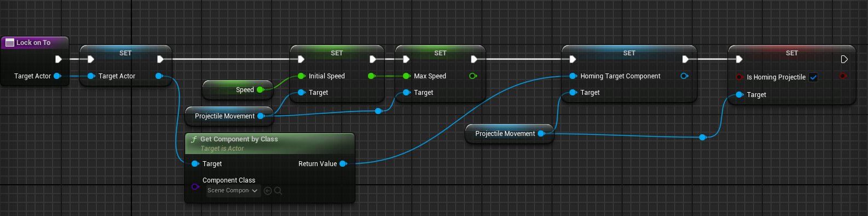Click green output pin of SET Initial Speed
Viewport: 868px width, 216px height.
point(372,76)
